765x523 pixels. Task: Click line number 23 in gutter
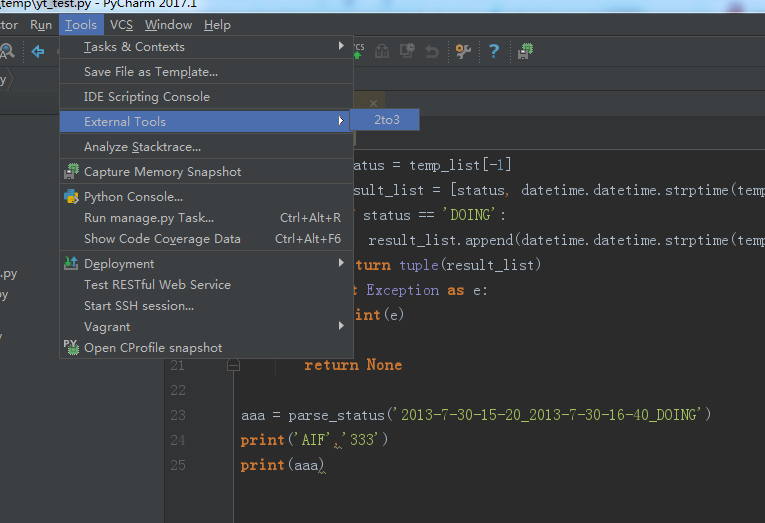tap(178, 415)
